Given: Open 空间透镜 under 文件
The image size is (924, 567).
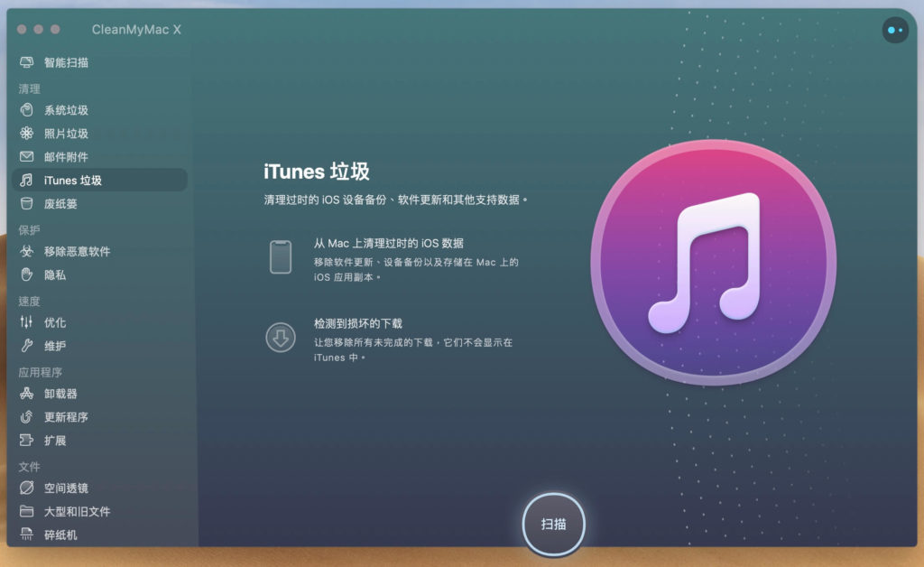Looking at the screenshot, I should pos(66,488).
